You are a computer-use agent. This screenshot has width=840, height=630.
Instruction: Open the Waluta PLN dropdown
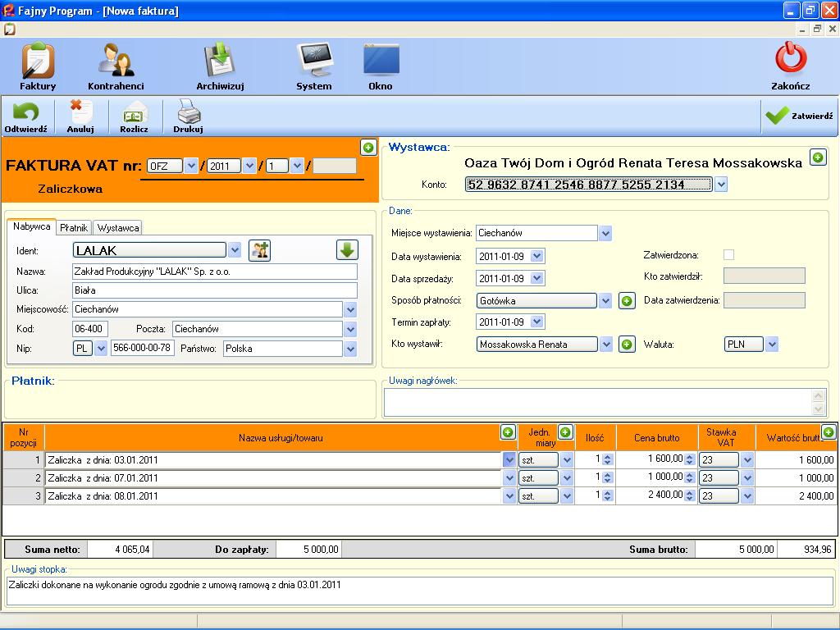(x=771, y=345)
